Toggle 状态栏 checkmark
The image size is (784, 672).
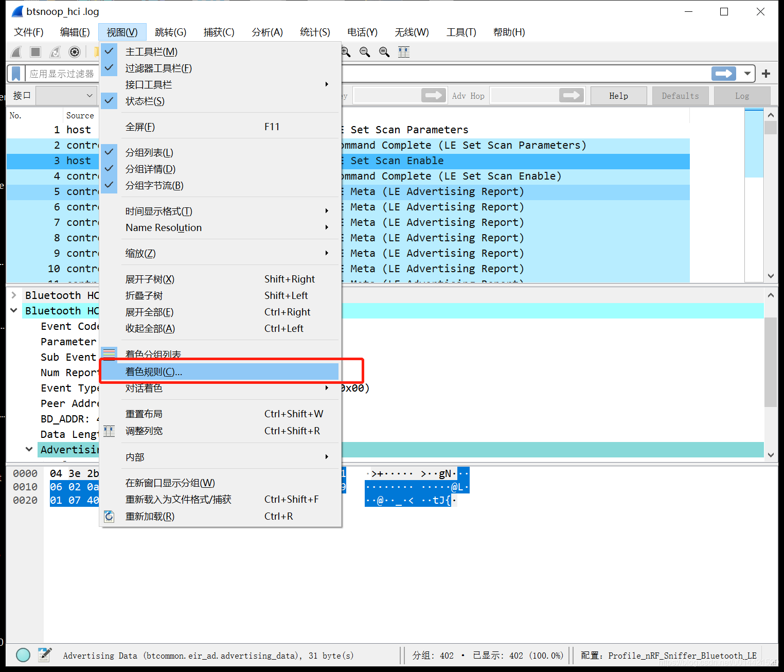coord(109,101)
